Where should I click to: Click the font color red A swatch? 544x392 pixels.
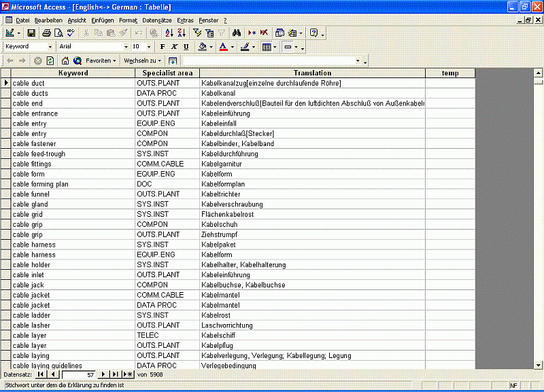point(222,47)
